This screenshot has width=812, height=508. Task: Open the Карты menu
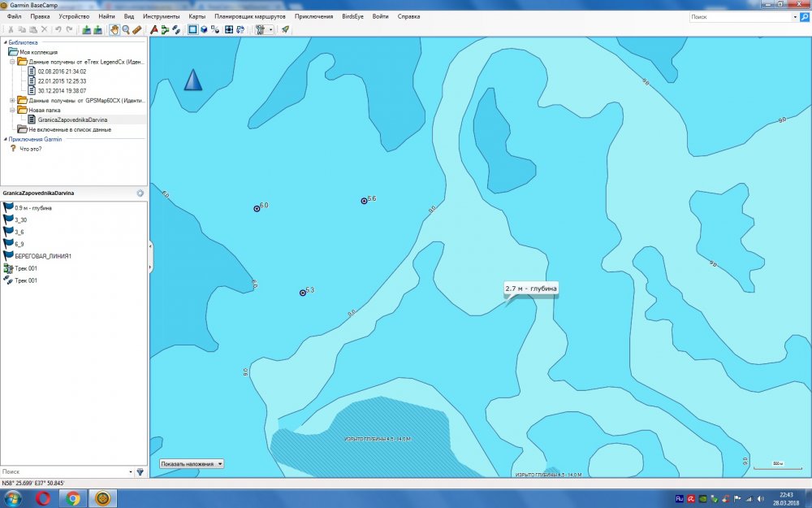coord(197,16)
